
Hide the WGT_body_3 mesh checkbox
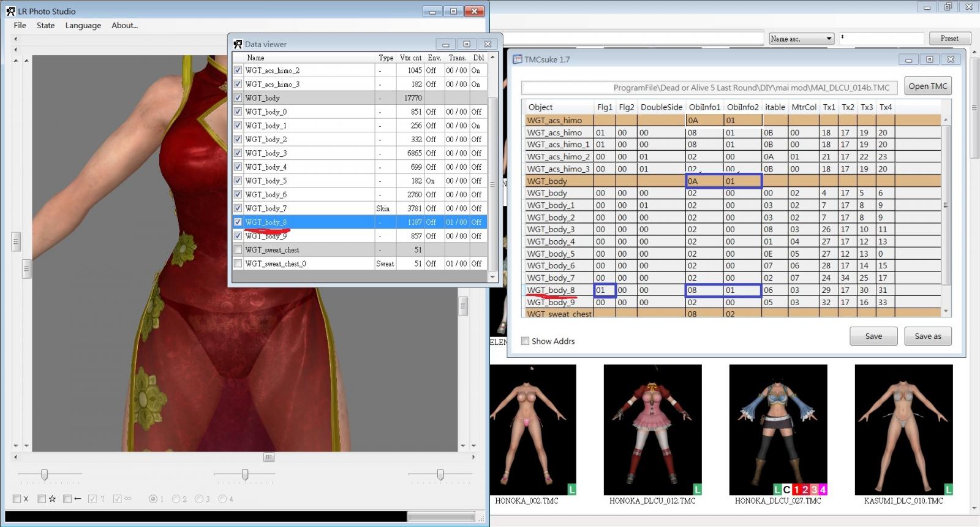238,153
